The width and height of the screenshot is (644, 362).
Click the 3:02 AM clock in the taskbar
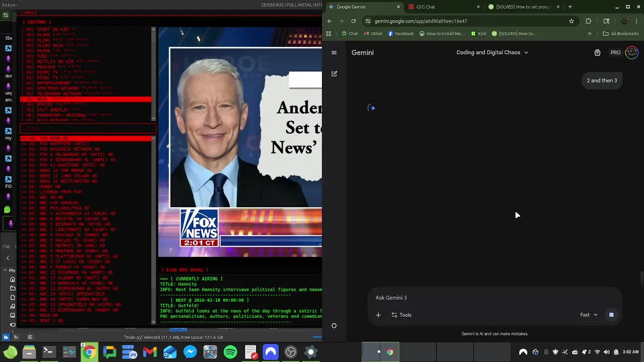(630, 352)
